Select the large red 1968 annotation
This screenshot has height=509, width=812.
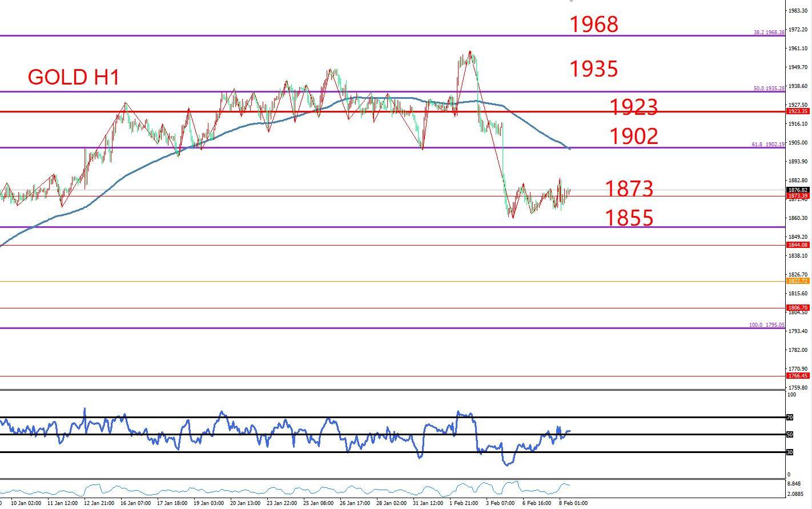pyautogui.click(x=594, y=25)
